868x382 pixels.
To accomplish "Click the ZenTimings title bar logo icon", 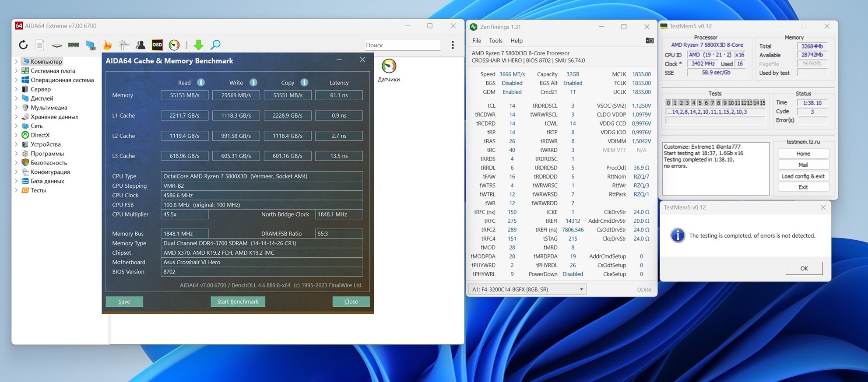I will click(473, 27).
